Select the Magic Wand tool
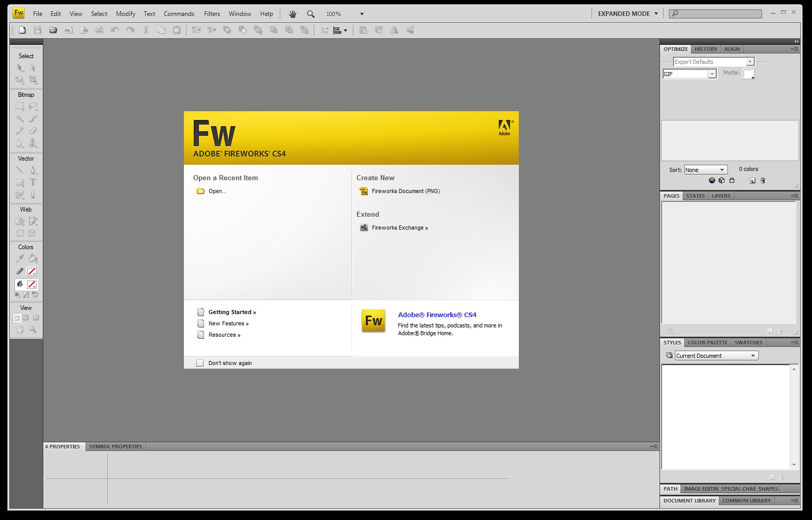This screenshot has width=812, height=520. (20, 118)
